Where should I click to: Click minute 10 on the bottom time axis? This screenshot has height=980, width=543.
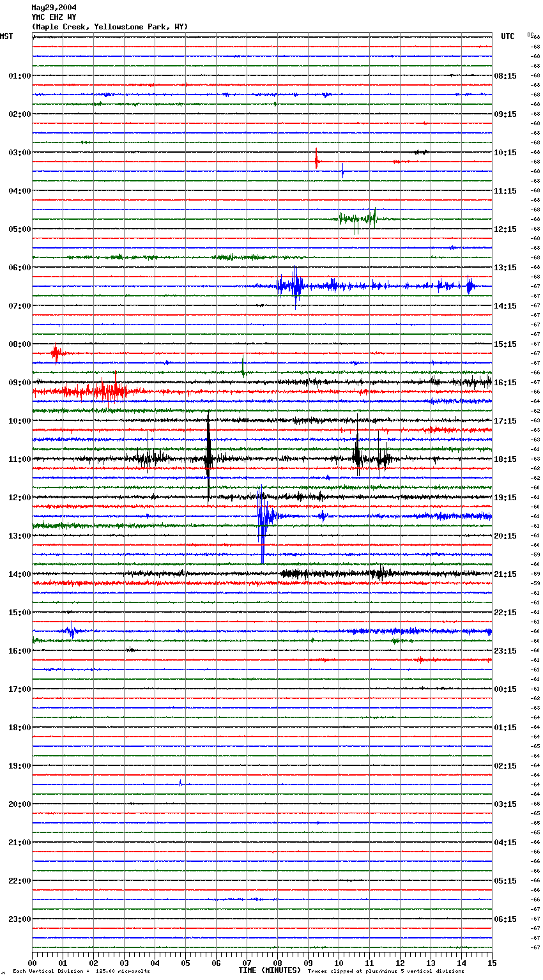pyautogui.click(x=339, y=962)
